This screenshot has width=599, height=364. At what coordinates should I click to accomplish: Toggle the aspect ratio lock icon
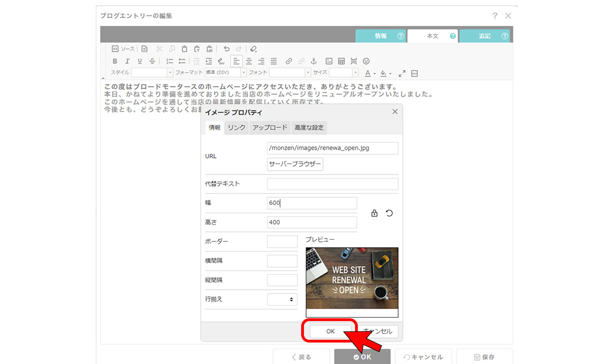tap(374, 213)
